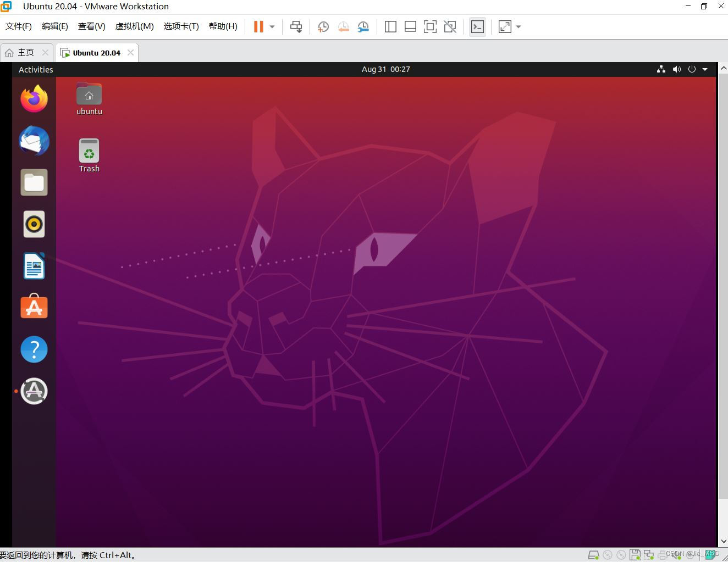Send Ctrl+Alt+Del to the virtual machine
Image resolution: width=728 pixels, height=562 pixels.
tap(296, 26)
